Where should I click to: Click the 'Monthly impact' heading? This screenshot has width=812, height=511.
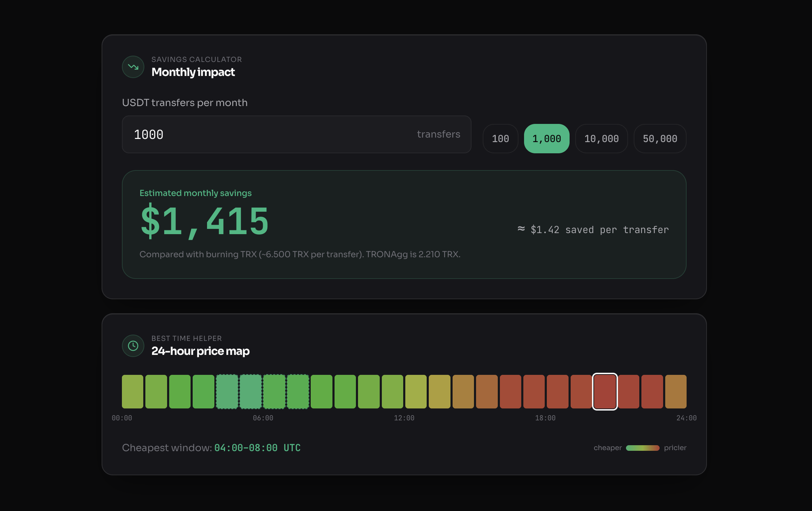[x=193, y=72]
